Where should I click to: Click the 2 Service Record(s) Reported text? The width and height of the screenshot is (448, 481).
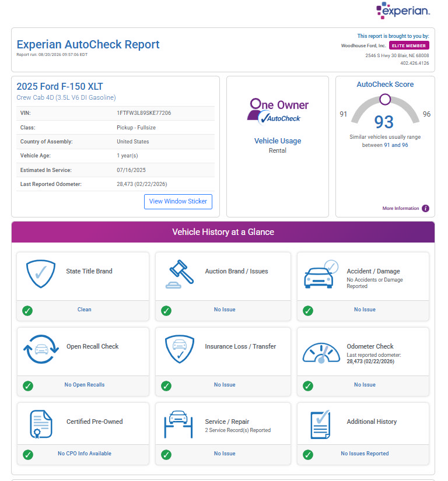click(x=238, y=430)
